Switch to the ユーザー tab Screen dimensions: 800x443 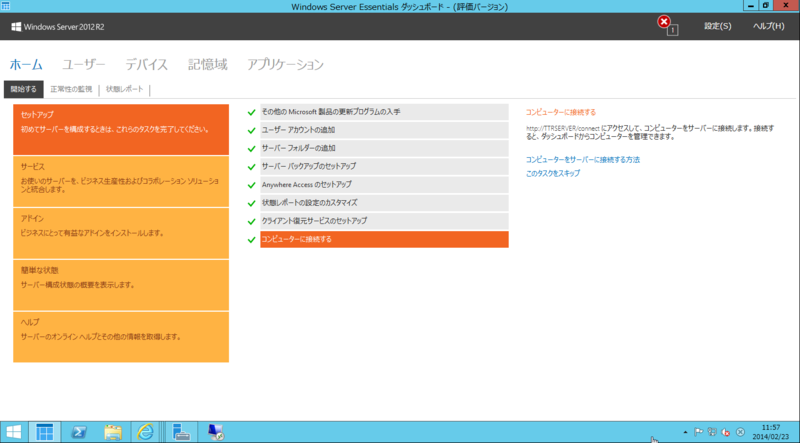[x=84, y=65]
